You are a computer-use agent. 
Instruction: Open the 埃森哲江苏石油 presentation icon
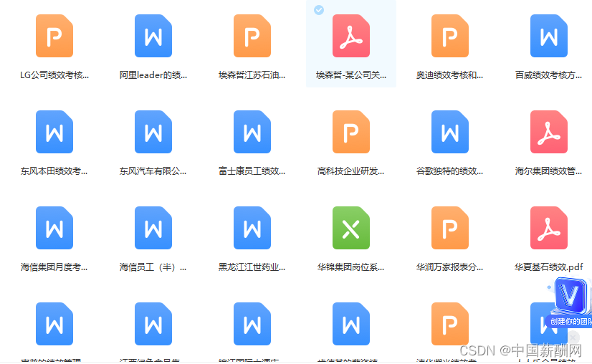click(x=252, y=36)
